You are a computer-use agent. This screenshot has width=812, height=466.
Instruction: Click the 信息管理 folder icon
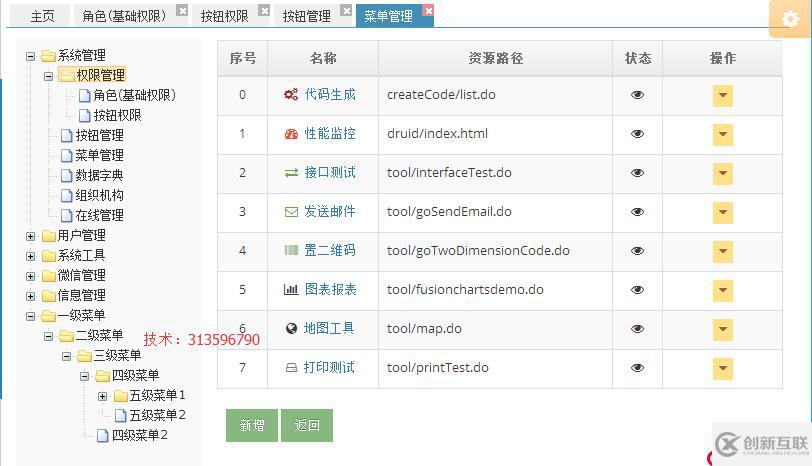tap(49, 296)
